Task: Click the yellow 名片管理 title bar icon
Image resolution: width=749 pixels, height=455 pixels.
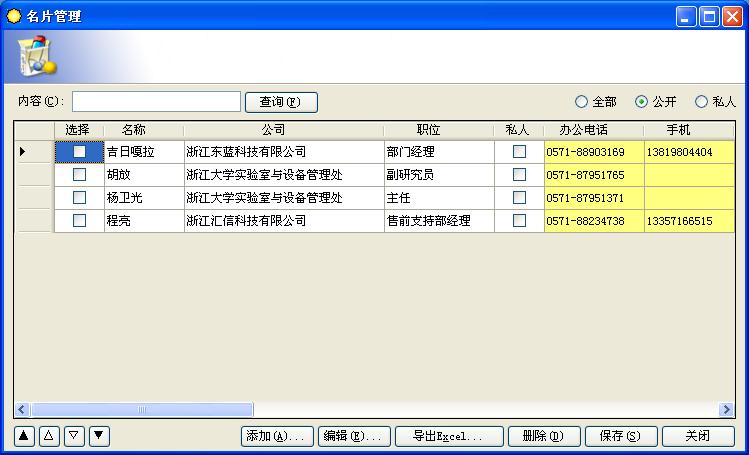Action: coord(13,16)
